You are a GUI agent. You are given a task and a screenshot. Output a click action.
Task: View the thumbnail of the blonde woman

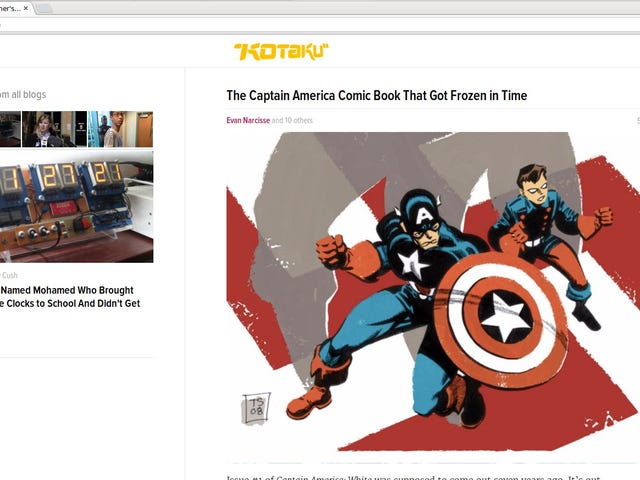54,129
